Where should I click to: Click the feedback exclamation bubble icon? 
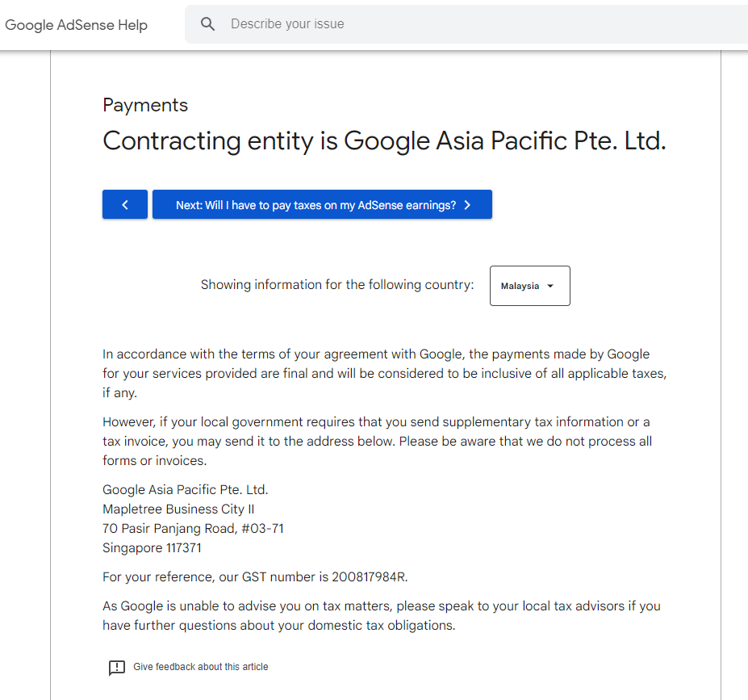tap(117, 667)
